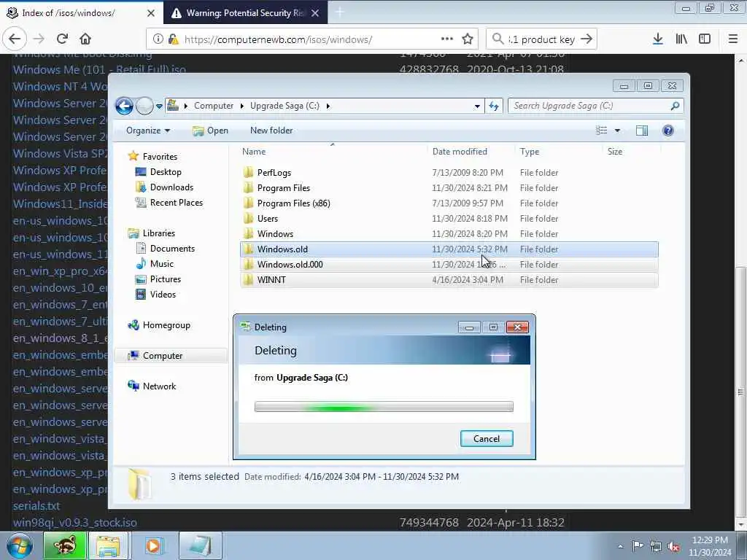747x560 pixels.
Task: Reload the Firefox page
Action: click(x=63, y=39)
